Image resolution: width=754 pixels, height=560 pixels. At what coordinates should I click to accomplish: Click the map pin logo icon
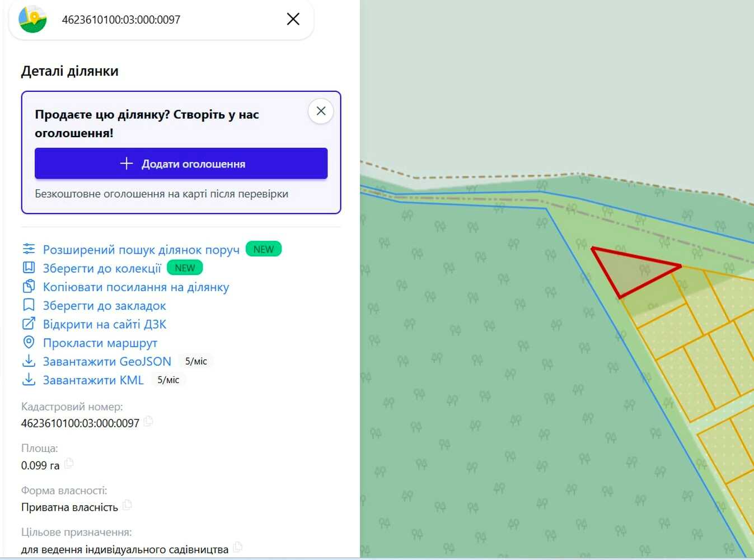(32, 19)
